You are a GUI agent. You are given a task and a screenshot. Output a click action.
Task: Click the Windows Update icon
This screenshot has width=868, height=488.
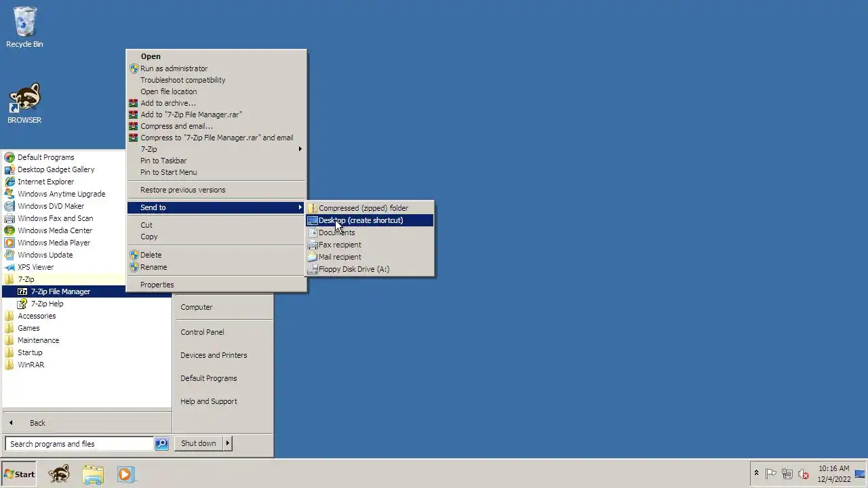pos(9,255)
